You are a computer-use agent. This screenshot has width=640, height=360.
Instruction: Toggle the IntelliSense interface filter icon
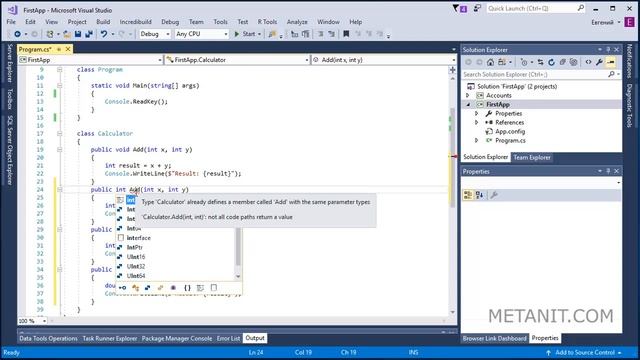coord(122,288)
